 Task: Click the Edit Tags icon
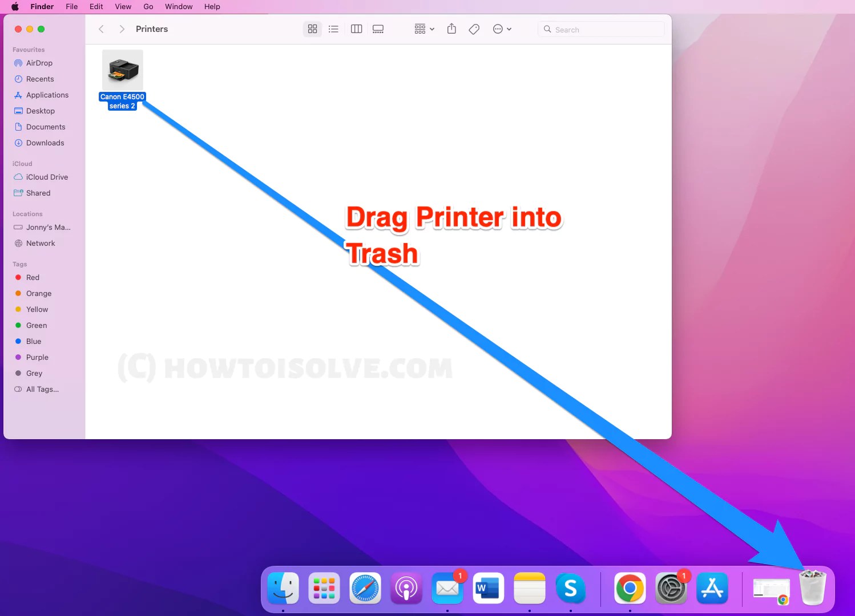click(x=474, y=29)
